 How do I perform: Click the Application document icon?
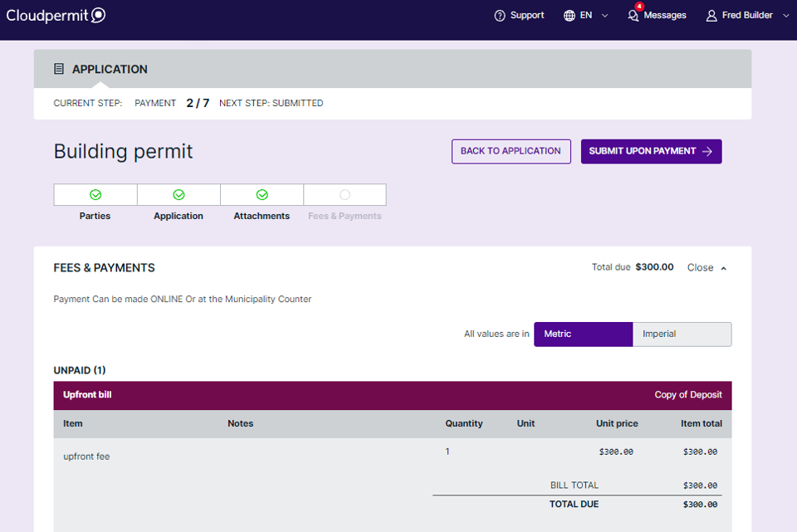pyautogui.click(x=57, y=69)
